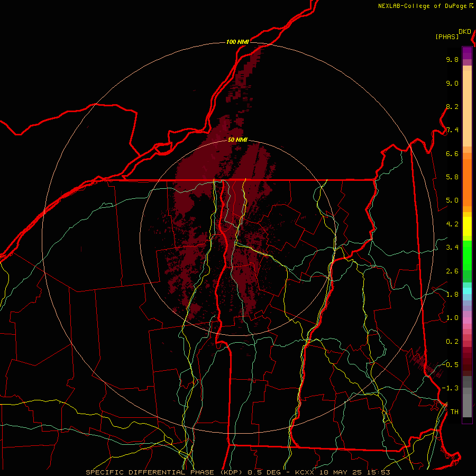Click the -1.3 value on the scale
The image size is (476, 476).
(450, 388)
